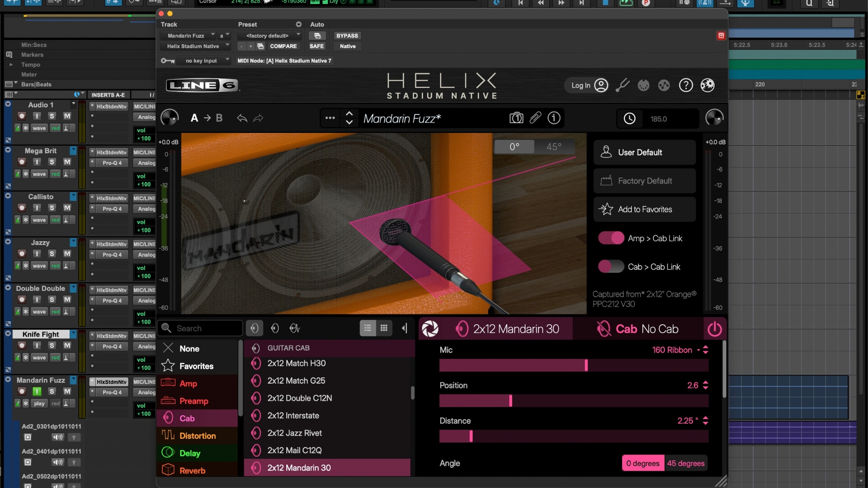868x488 pixels.
Task: Adjust the Position 2.6 stepper arrows
Action: pyautogui.click(x=706, y=385)
